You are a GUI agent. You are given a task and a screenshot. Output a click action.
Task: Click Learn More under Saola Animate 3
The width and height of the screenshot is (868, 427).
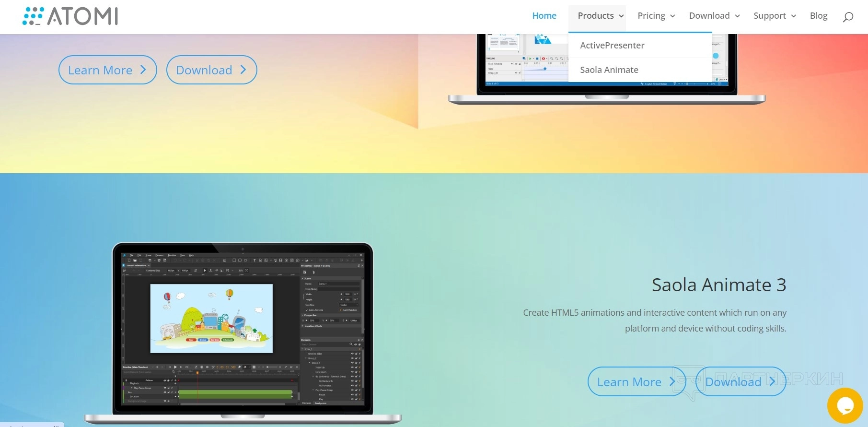(x=637, y=382)
